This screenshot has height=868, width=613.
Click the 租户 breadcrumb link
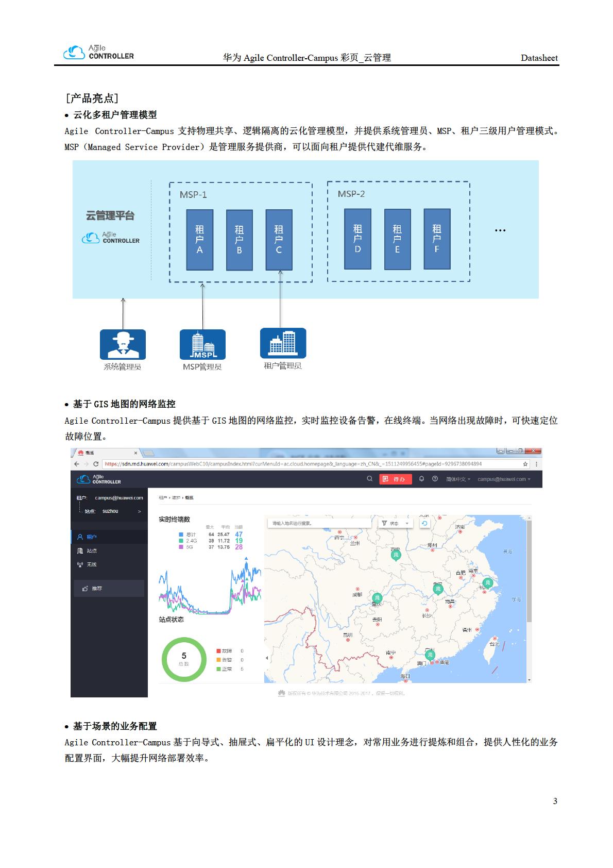click(x=163, y=498)
